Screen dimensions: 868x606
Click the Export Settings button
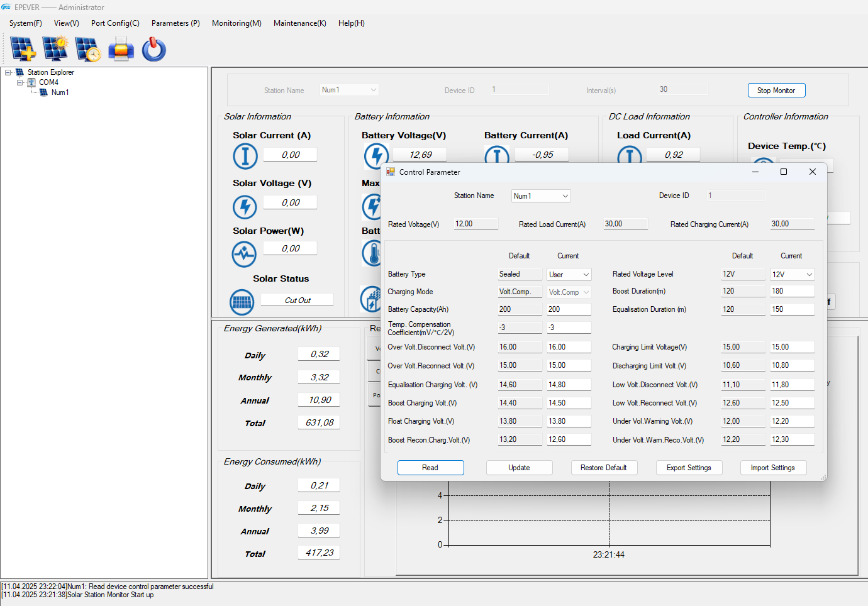(689, 468)
